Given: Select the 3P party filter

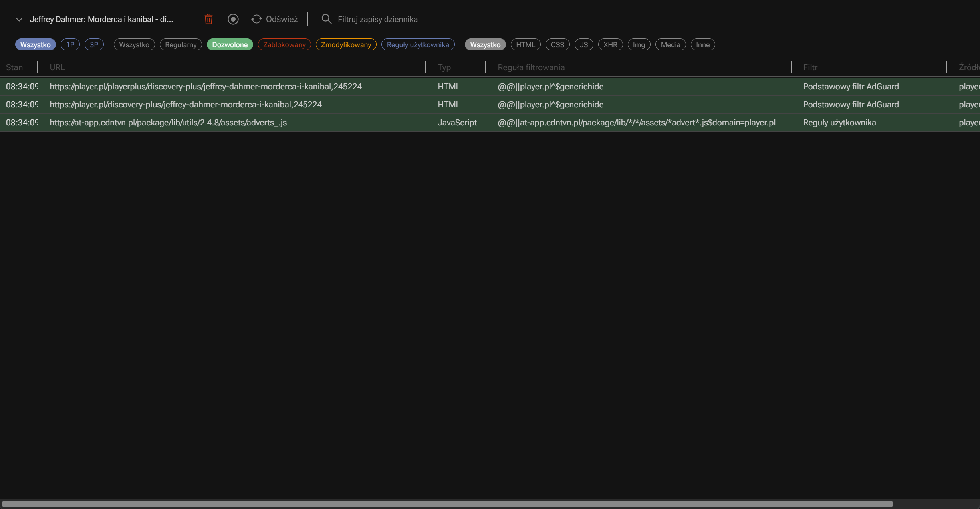Looking at the screenshot, I should [x=94, y=44].
